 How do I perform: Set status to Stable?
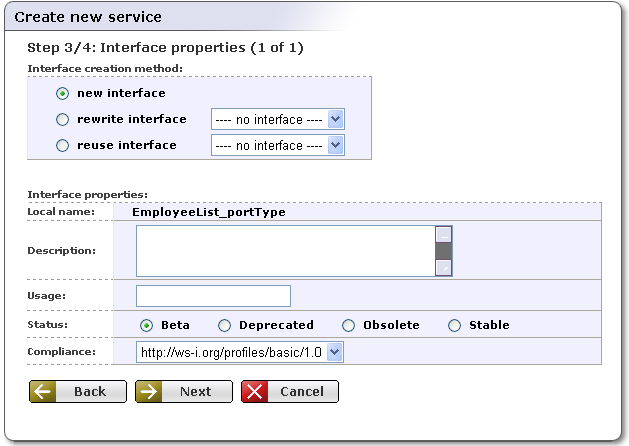(455, 325)
